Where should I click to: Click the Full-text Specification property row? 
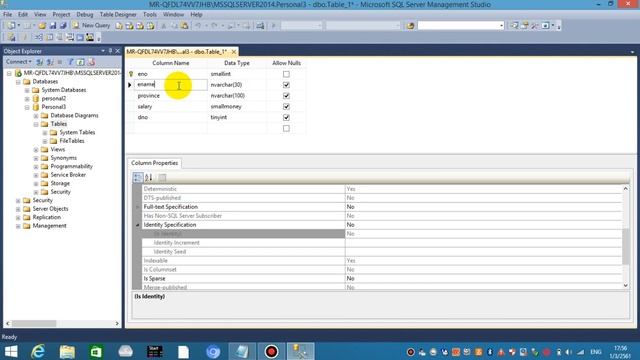[382, 207]
